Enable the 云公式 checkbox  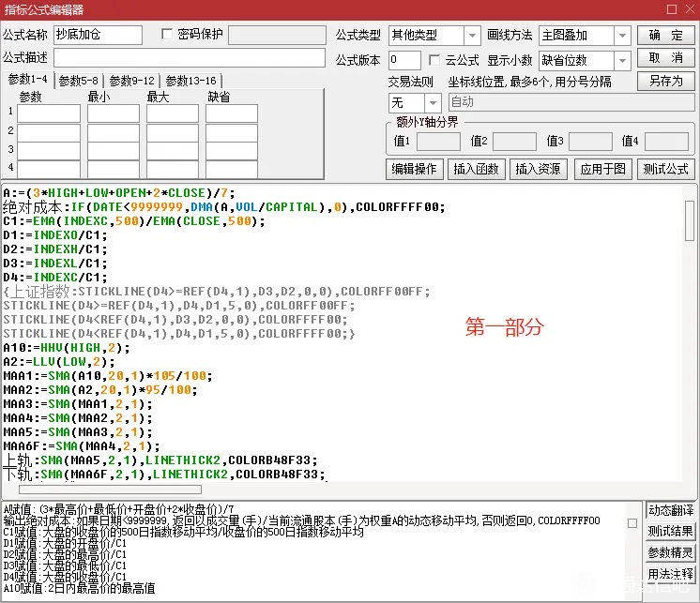click(434, 59)
